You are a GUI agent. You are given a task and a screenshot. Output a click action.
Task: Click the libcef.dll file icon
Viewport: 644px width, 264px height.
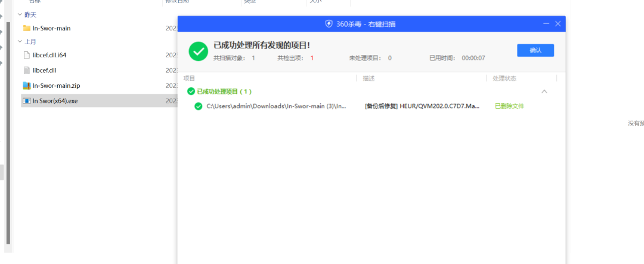pyautogui.click(x=27, y=70)
